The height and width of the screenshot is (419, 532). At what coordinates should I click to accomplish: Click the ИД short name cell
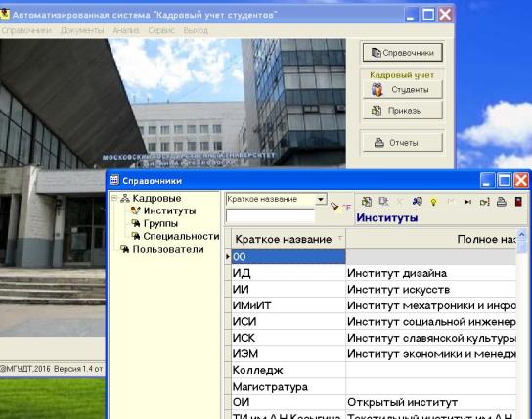coord(288,273)
